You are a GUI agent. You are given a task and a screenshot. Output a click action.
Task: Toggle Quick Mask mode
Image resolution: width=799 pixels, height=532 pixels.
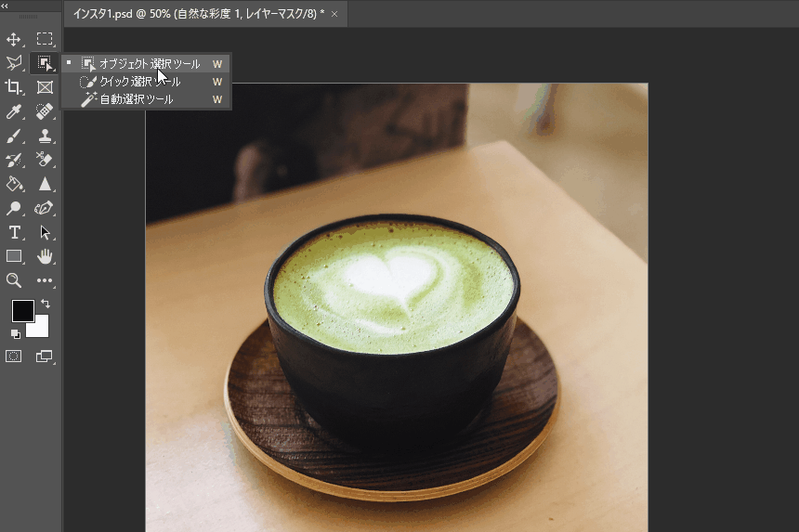[14, 356]
